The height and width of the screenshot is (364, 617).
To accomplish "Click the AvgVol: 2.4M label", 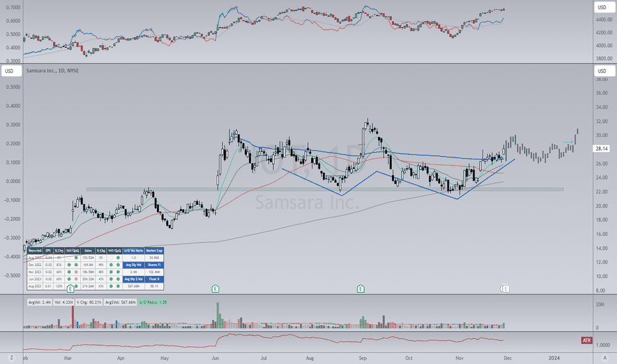I will point(39,302).
